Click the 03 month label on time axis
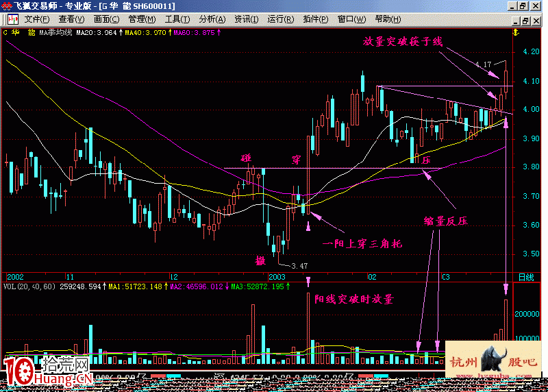The image size is (548, 392). pos(446,277)
